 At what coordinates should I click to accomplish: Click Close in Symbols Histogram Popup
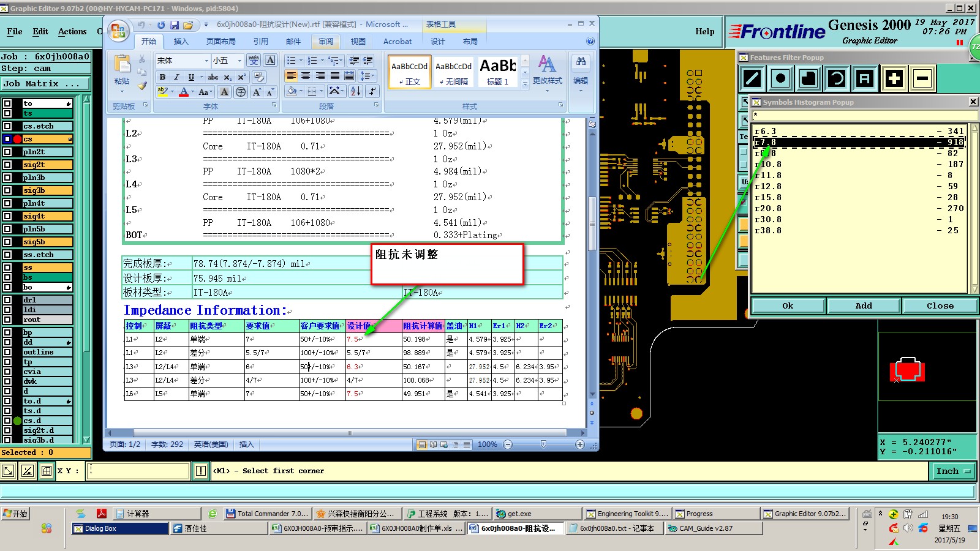940,305
